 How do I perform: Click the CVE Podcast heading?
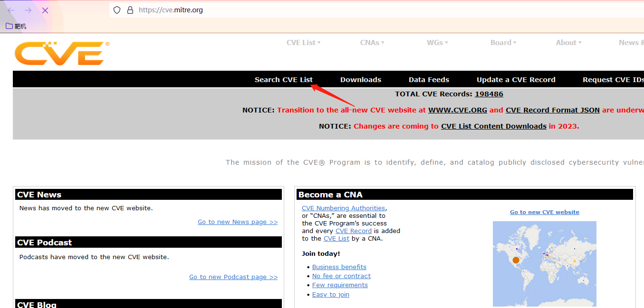45,243
